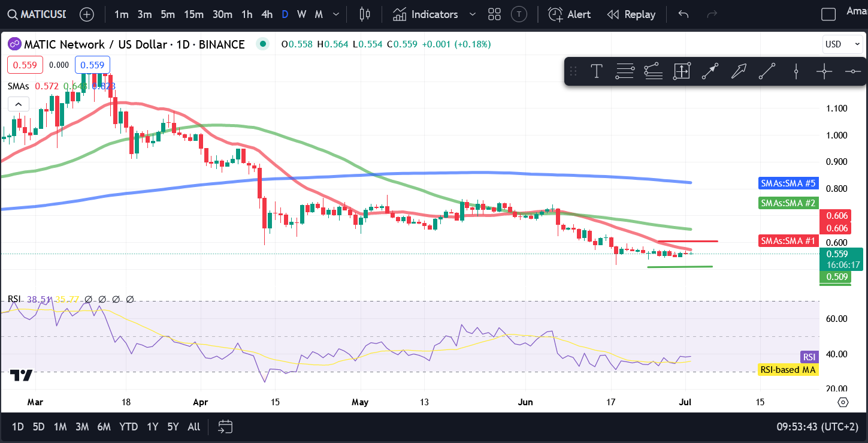Select the hollow Arrow shape tool

point(739,72)
